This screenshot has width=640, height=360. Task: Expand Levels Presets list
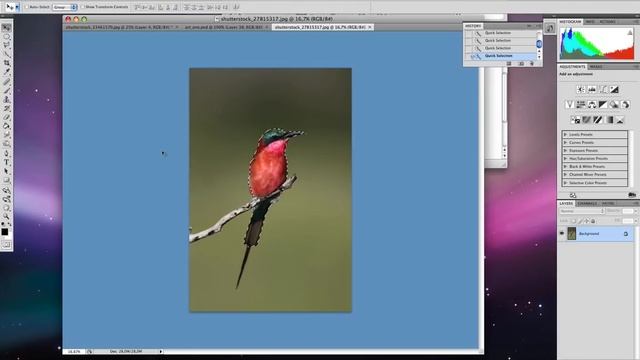point(565,134)
